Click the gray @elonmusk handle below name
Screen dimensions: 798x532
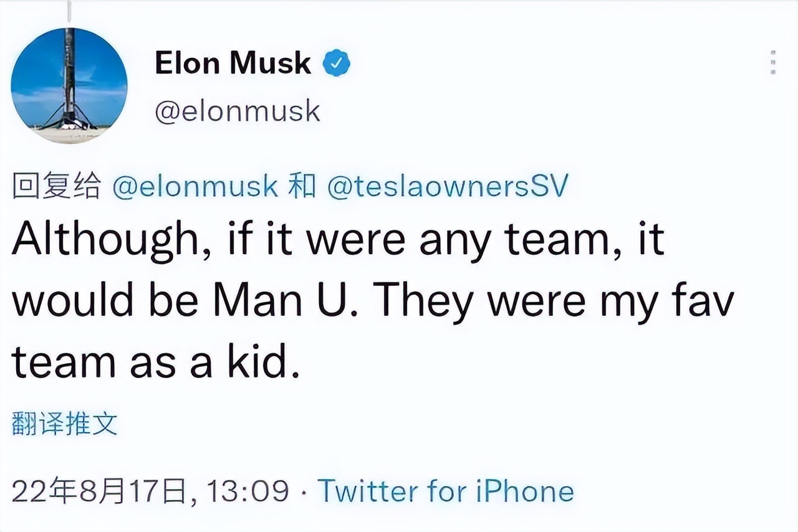coord(237,112)
